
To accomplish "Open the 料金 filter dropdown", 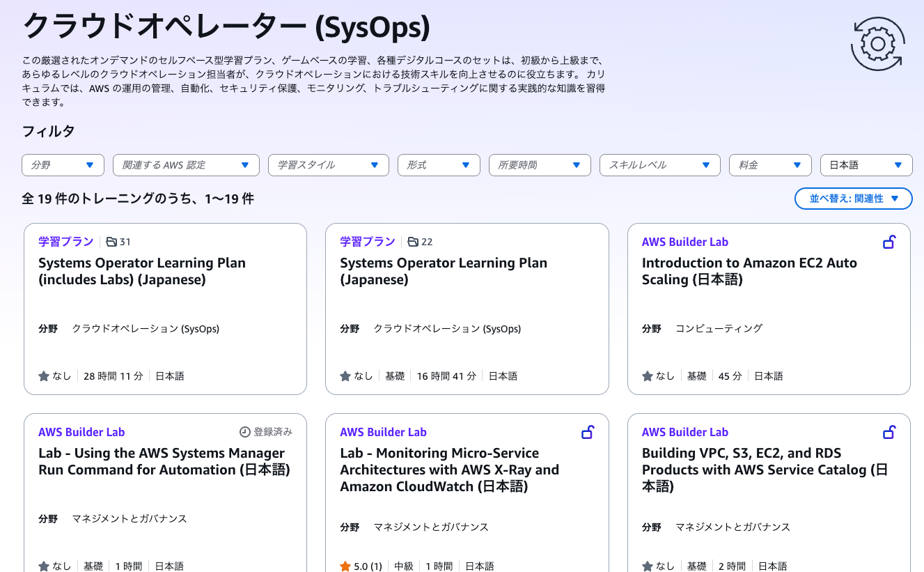I will pos(770,165).
